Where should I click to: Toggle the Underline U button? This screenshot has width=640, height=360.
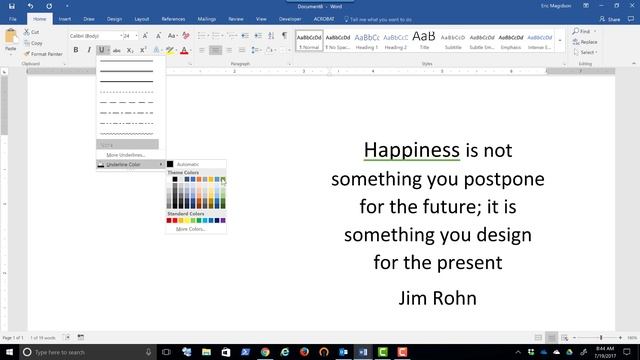[x=101, y=50]
